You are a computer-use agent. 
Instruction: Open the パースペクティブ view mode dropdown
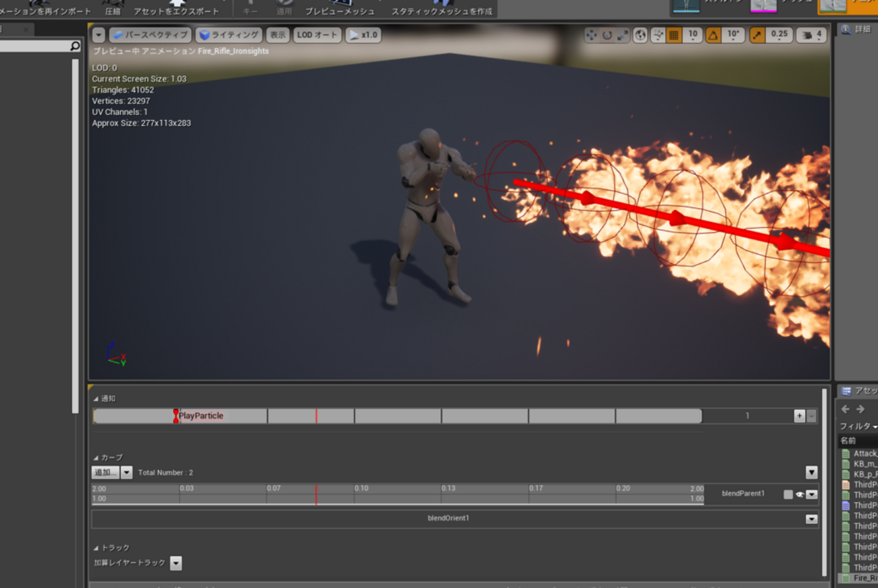pos(149,35)
